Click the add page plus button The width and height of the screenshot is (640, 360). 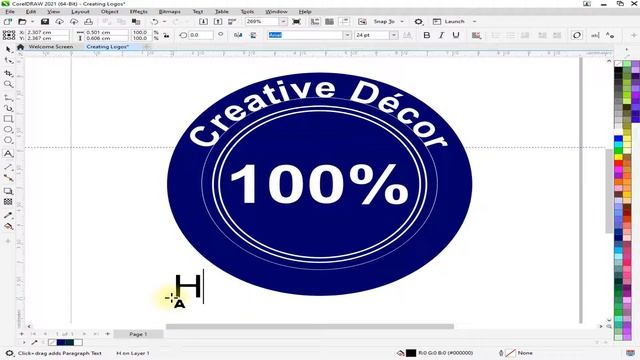pos(108,334)
